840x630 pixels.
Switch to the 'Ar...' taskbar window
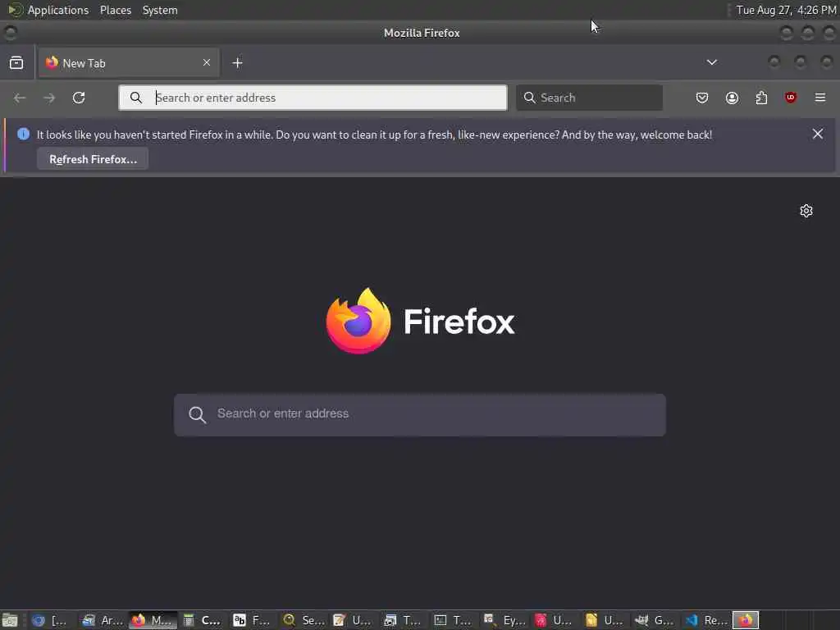[103, 620]
